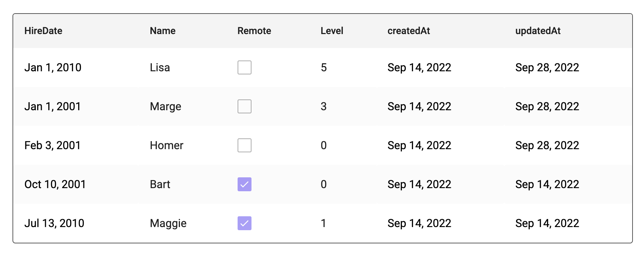644x258 pixels.
Task: Disable Maggie's Remote checkbox
Action: [244, 223]
